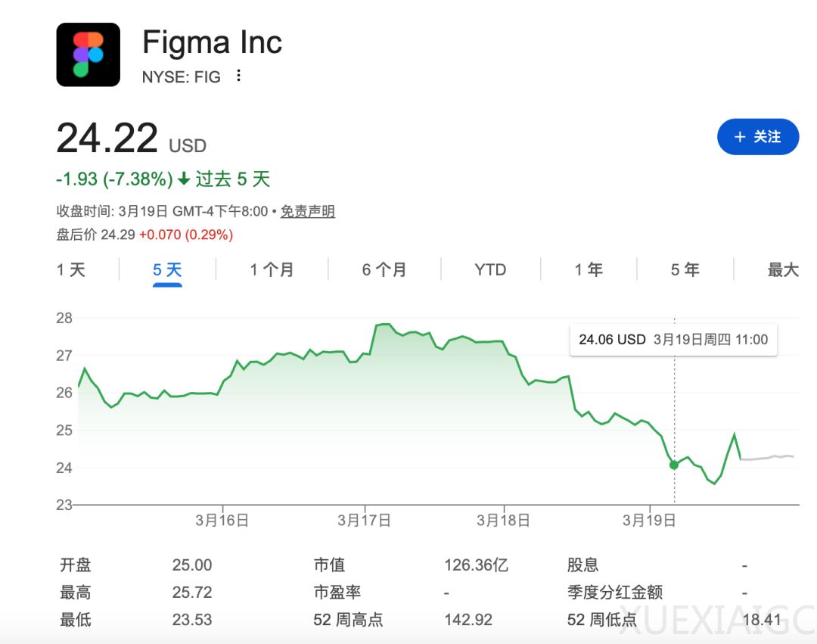This screenshot has width=817, height=644.
Task: Click the Figma logo icon
Action: pyautogui.click(x=89, y=54)
